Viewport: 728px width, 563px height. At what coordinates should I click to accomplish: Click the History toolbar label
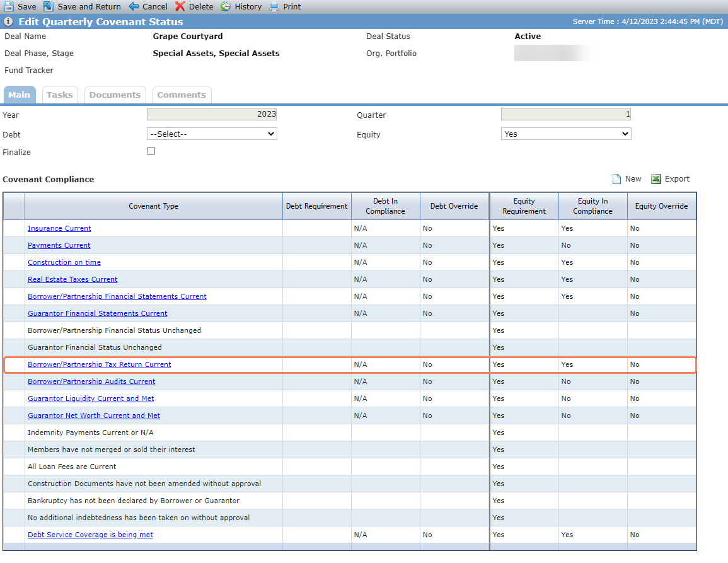pos(248,6)
